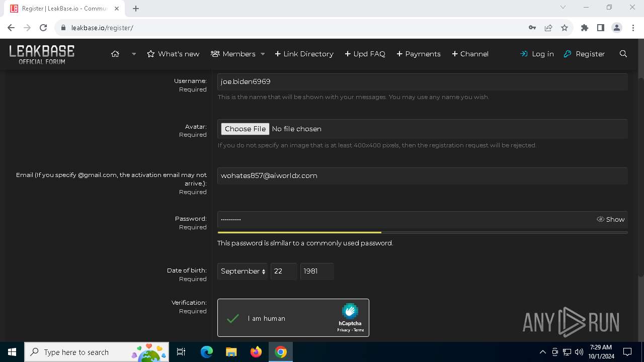Screen dimensions: 644x362
Task: Click the forum home icon
Action: click(x=115, y=54)
